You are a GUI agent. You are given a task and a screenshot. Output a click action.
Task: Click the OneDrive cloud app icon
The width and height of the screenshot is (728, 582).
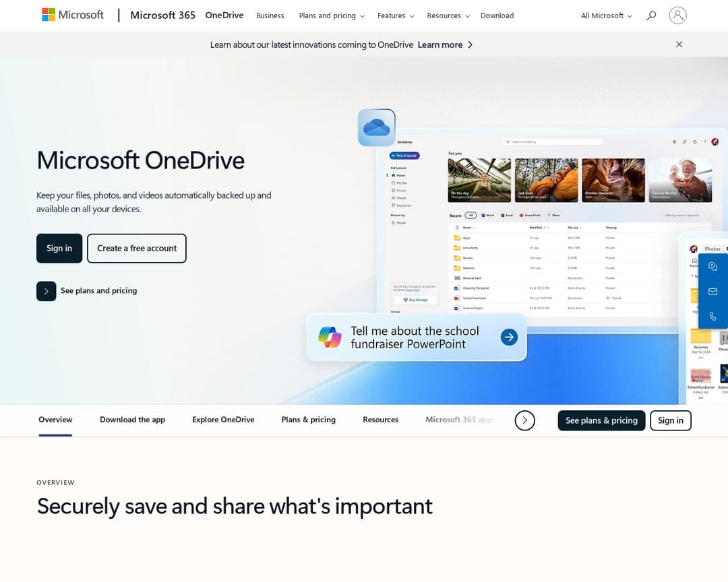tap(377, 127)
